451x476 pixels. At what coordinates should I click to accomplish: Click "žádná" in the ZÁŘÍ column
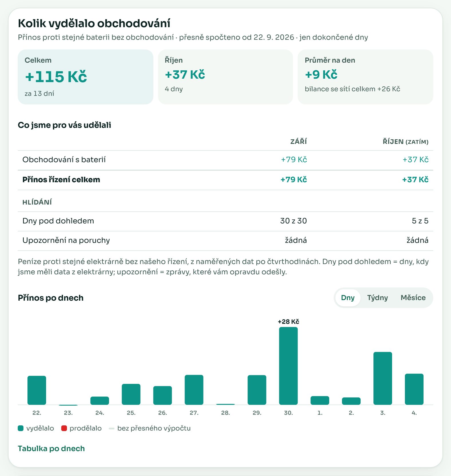[296, 240]
